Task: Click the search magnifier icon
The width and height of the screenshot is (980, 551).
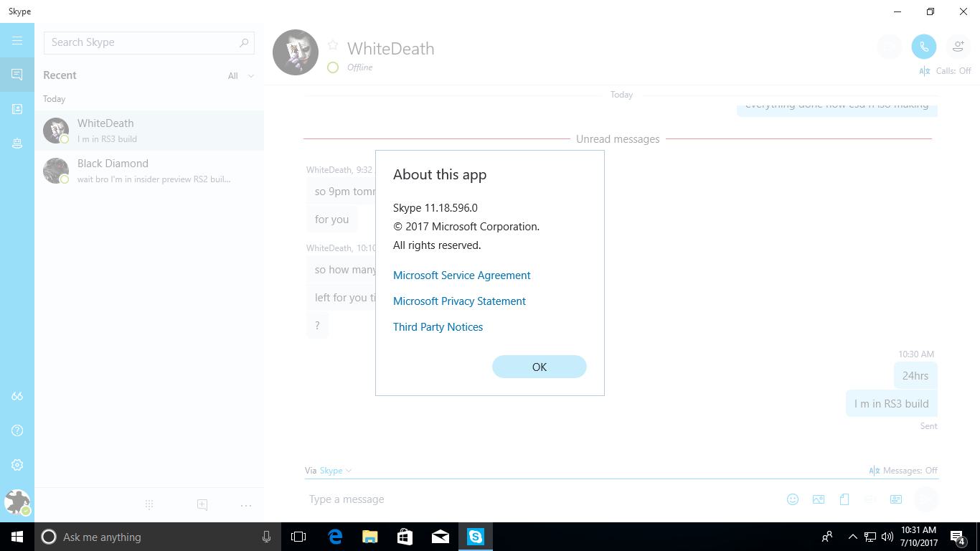Action: [x=244, y=42]
